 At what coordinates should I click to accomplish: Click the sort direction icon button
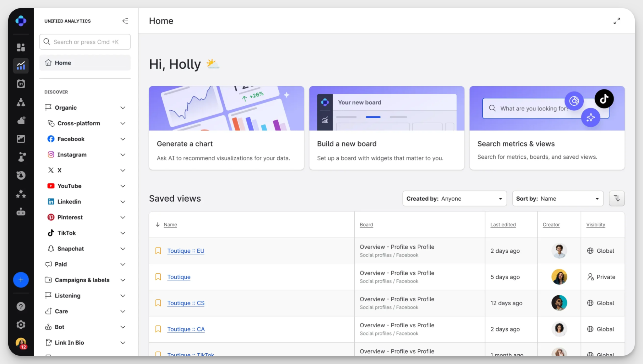617,198
